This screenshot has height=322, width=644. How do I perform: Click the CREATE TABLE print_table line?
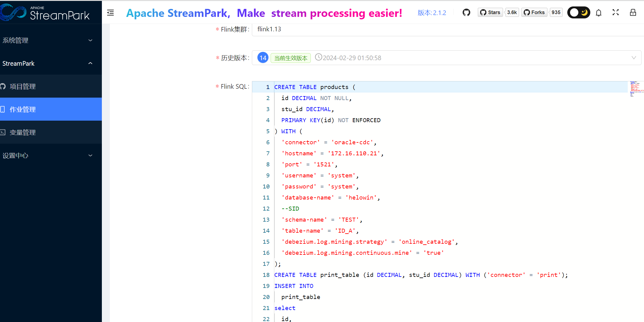click(x=421, y=275)
